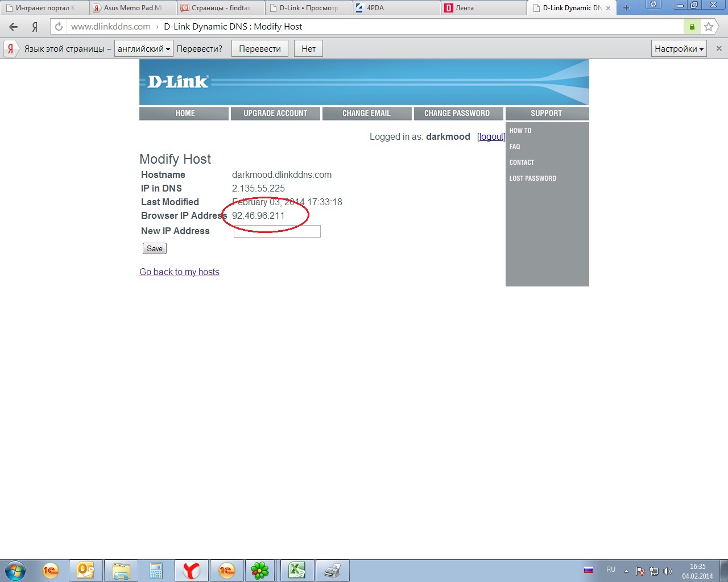Click the green lock icon in the address bar
This screenshot has width=728, height=582.
[x=692, y=27]
